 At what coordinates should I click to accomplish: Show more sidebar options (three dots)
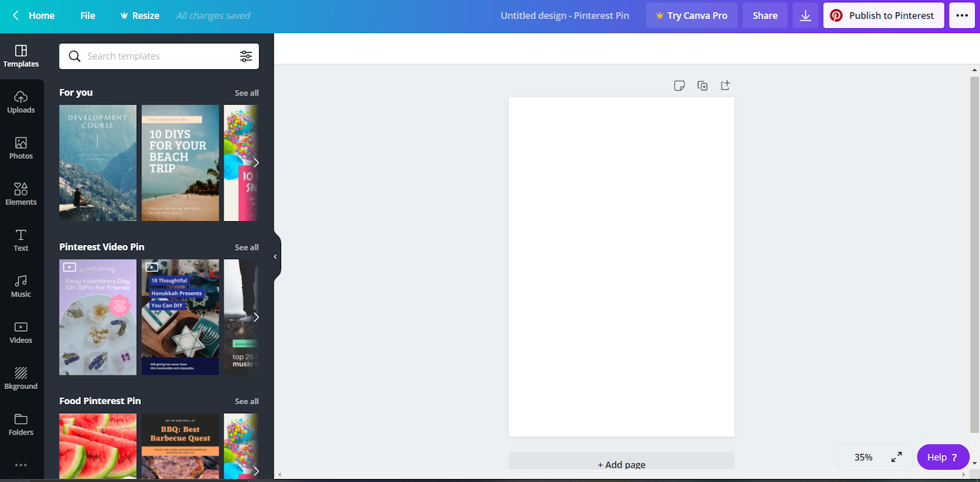pos(21,465)
